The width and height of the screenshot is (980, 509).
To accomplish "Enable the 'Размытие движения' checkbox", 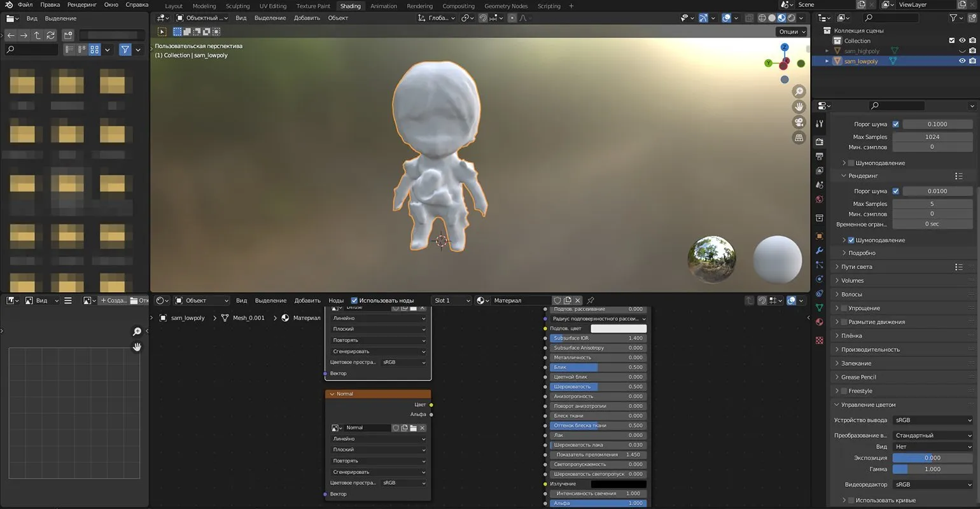I will [844, 322].
